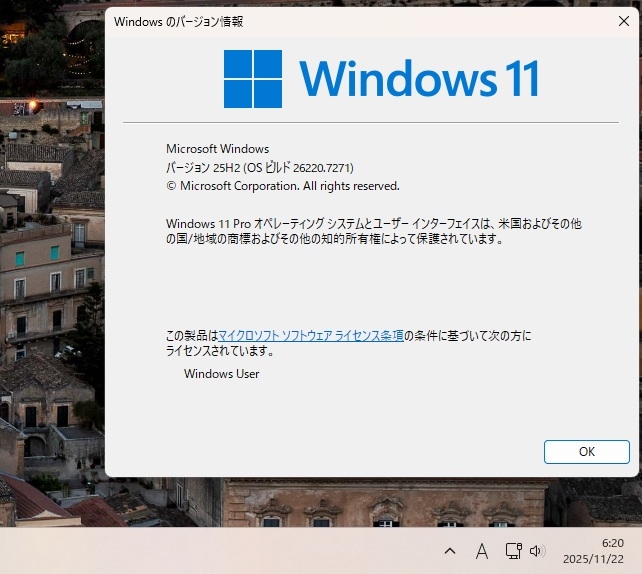Click the © Microsoft Corporation copyright line
The image size is (642, 574).
pyautogui.click(x=283, y=186)
